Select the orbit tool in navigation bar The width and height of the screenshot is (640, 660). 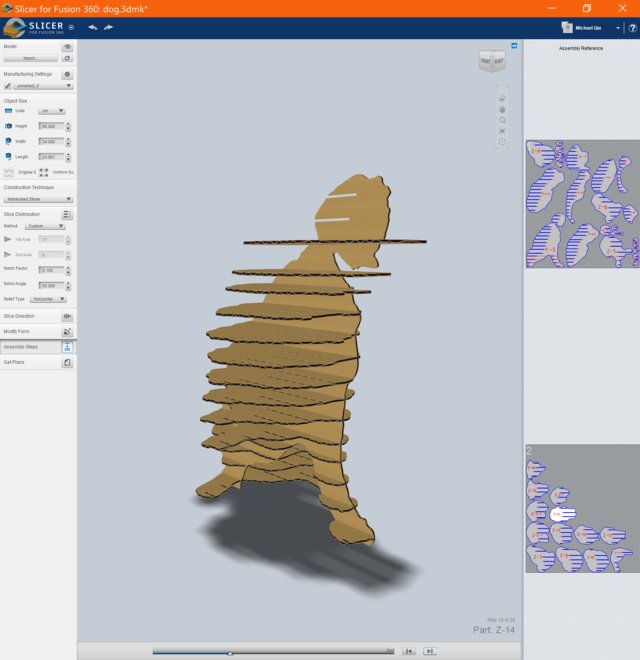point(502,99)
